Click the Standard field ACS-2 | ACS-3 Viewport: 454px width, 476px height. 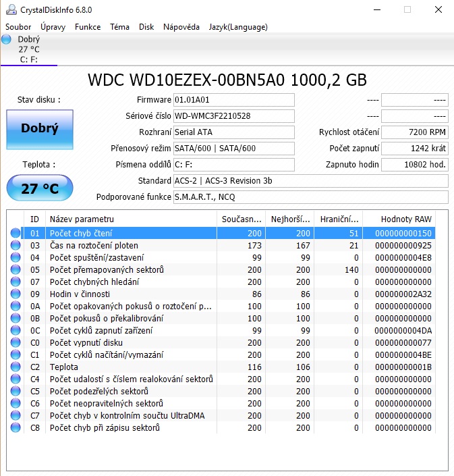point(311,181)
